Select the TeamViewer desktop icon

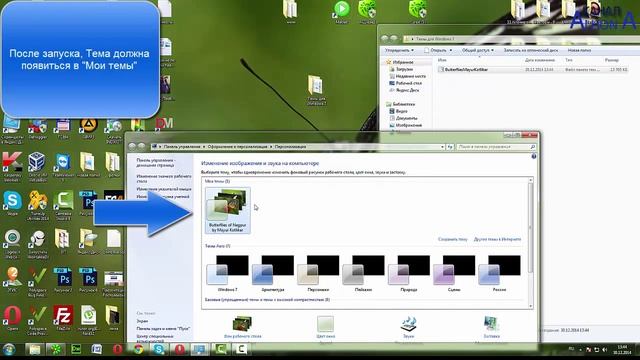(63, 167)
